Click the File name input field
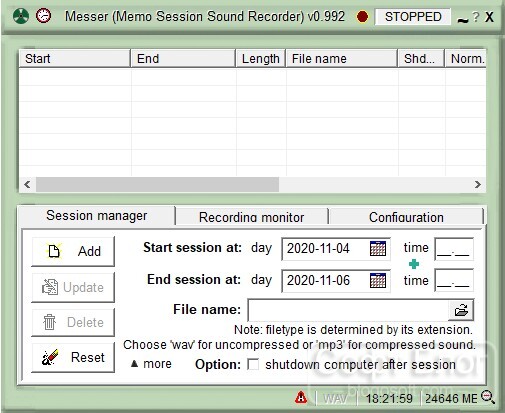Image resolution: width=505 pixels, height=413 pixels. pos(348,310)
